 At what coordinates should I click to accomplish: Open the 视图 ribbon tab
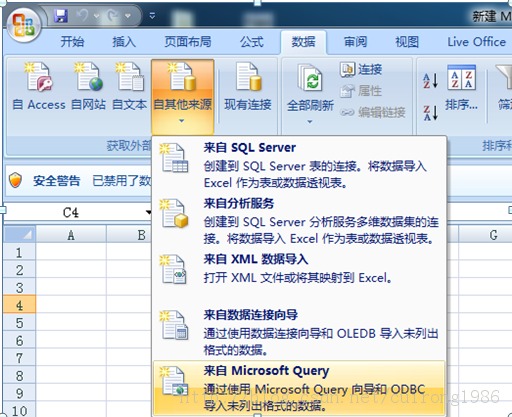pyautogui.click(x=407, y=42)
